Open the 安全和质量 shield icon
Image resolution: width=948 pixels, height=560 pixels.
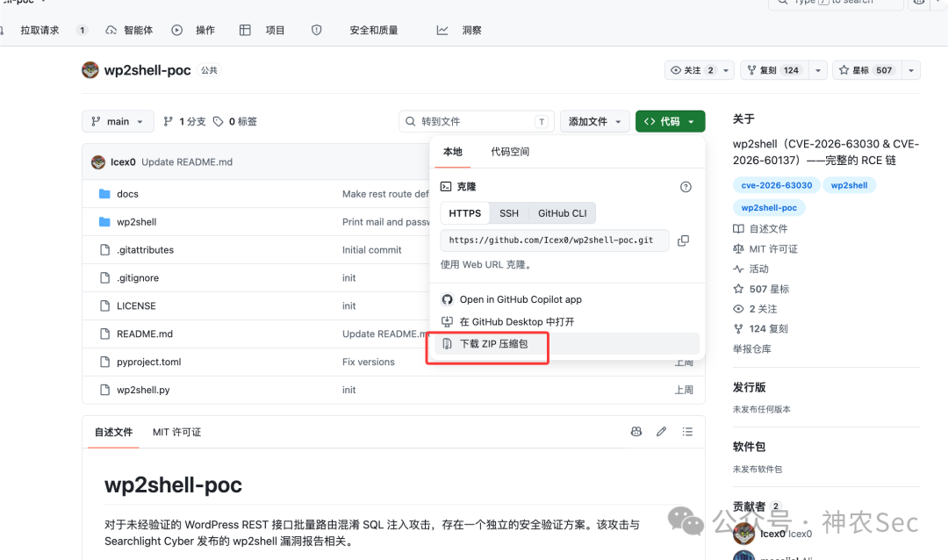tap(316, 30)
